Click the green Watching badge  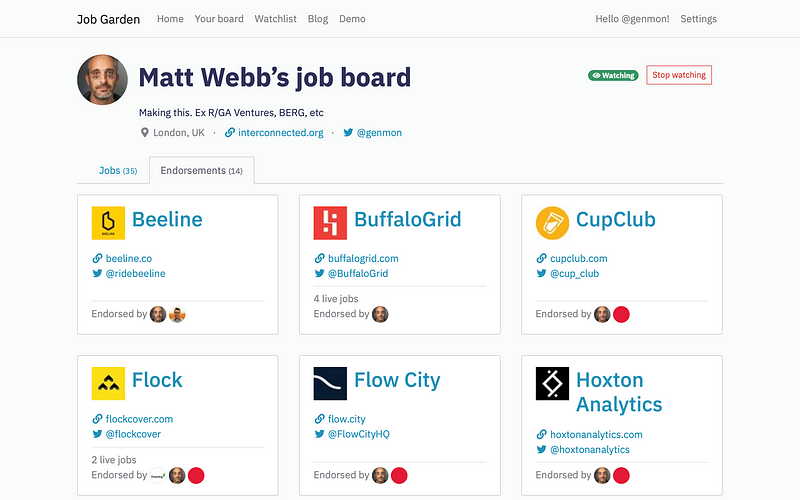click(x=613, y=76)
